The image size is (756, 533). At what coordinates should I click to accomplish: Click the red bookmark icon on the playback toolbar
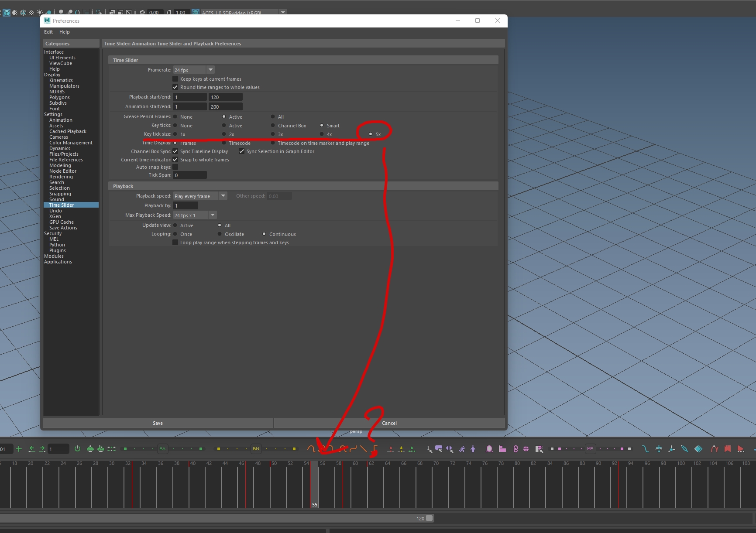[x=728, y=449]
